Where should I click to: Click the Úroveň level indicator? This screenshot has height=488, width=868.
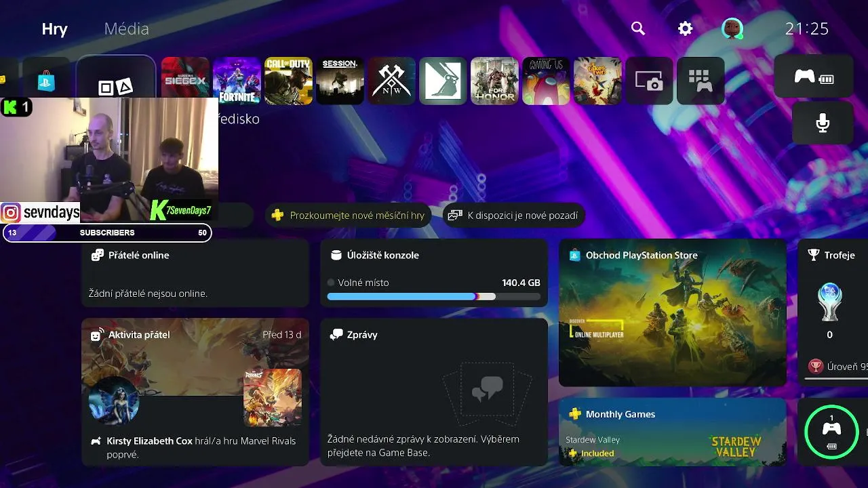click(x=839, y=367)
